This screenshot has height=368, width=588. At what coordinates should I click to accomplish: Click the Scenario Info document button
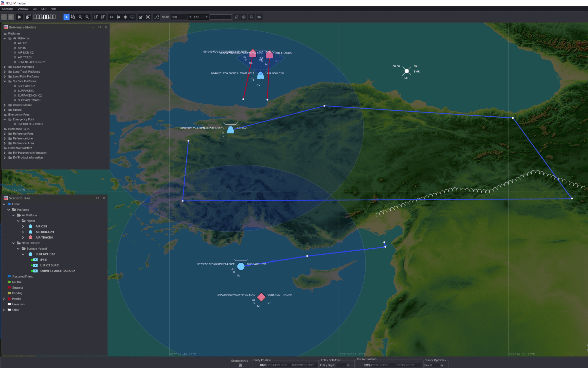coord(240,365)
